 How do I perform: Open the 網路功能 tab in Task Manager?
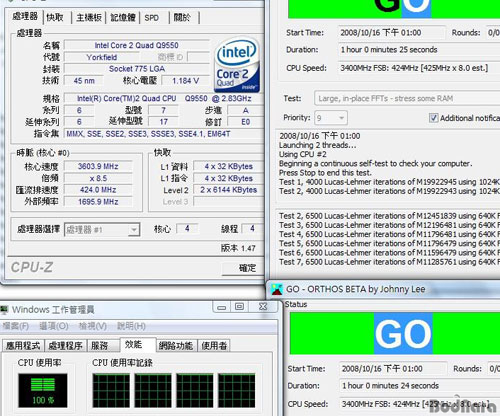click(176, 346)
